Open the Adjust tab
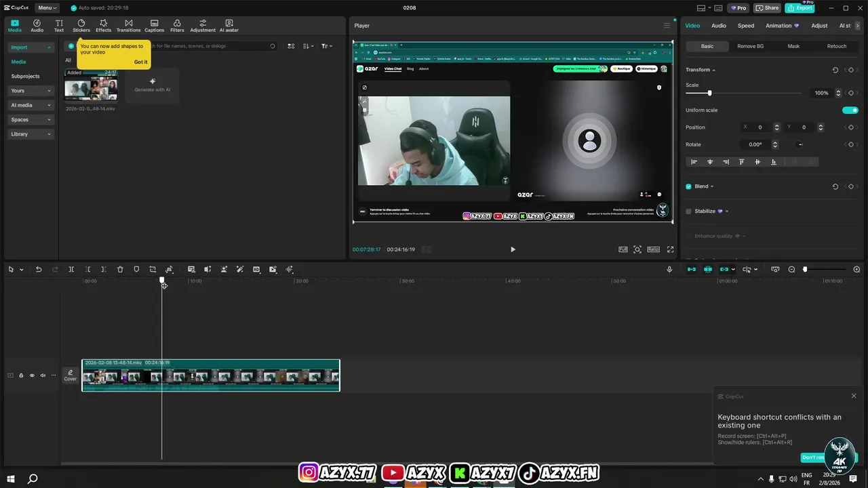Viewport: 868px width, 488px height. coord(819,26)
